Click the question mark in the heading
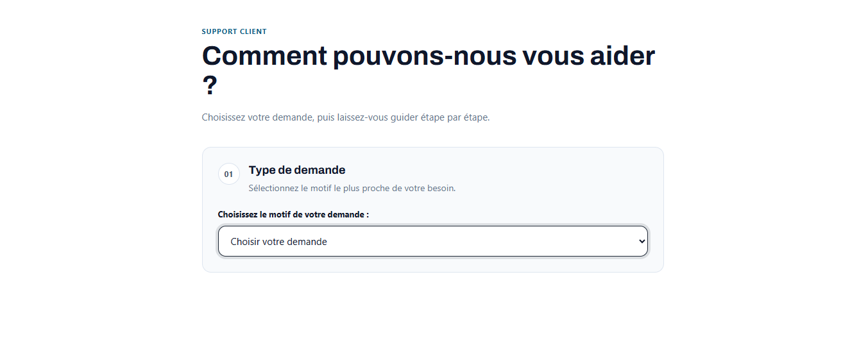This screenshot has height=338, width=868. pyautogui.click(x=210, y=85)
